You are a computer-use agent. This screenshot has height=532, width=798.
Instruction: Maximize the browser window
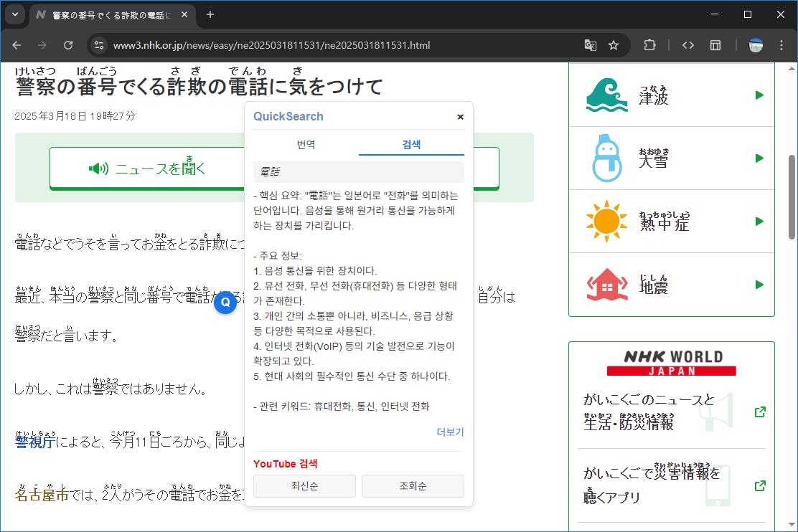pos(748,14)
